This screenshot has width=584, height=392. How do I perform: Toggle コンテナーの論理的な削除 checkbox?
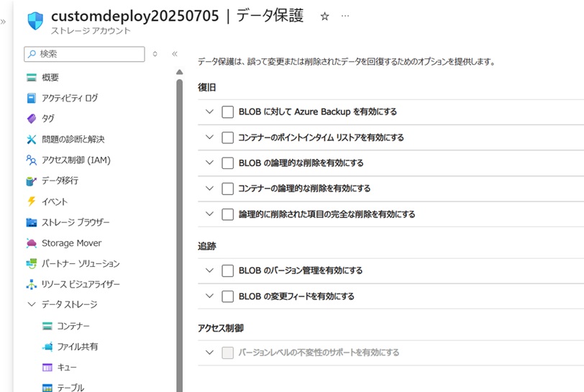click(x=227, y=188)
